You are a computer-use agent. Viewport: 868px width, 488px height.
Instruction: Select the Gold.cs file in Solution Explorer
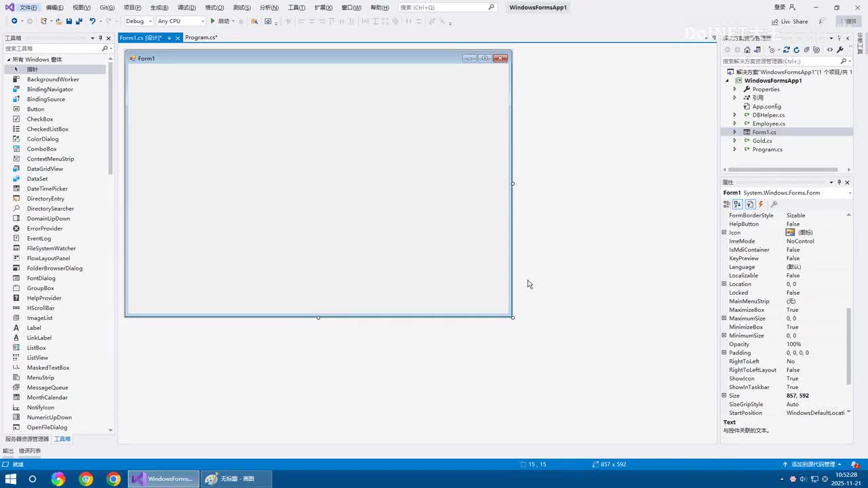(x=762, y=141)
